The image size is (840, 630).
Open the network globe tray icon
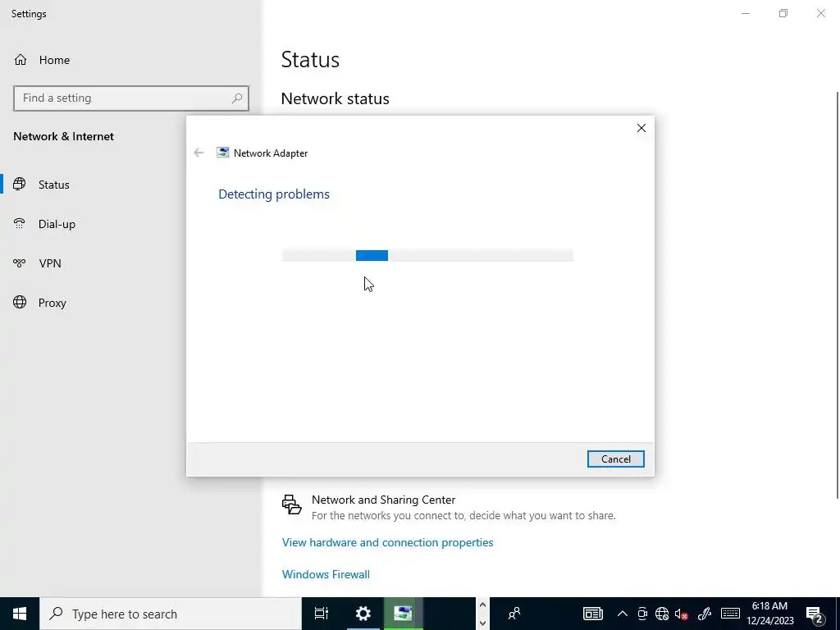(662, 614)
